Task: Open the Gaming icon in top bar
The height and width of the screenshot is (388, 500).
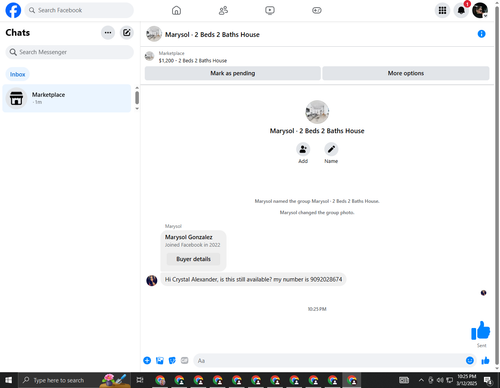Action: (317, 11)
